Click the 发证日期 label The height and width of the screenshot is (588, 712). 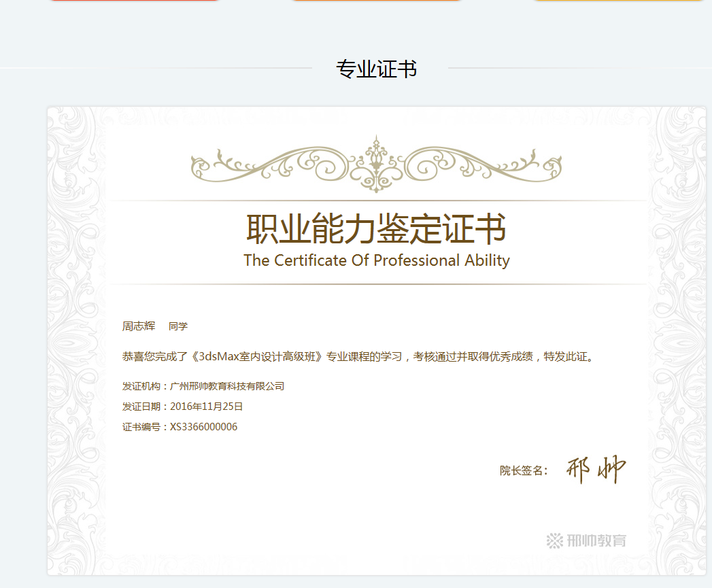141,407
